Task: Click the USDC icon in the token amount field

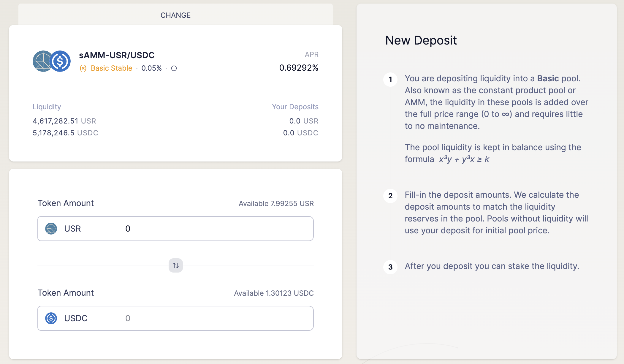Action: pos(51,318)
